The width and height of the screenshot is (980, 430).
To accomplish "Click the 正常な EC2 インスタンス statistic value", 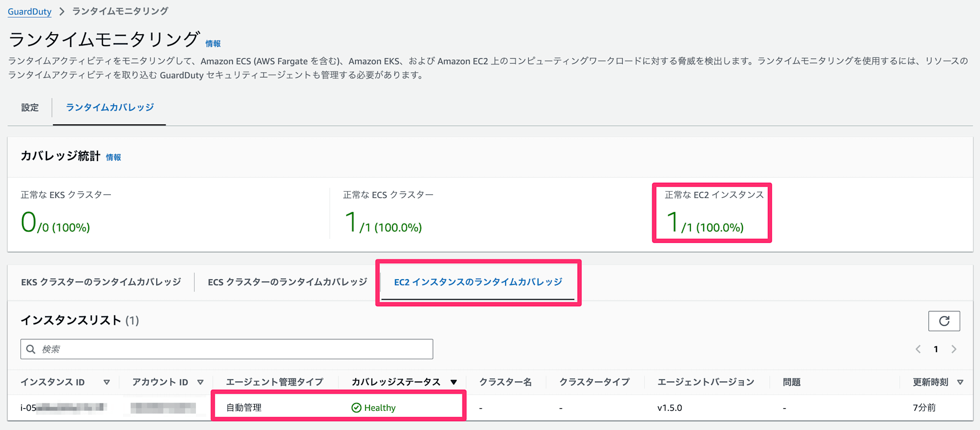I will coord(705,223).
